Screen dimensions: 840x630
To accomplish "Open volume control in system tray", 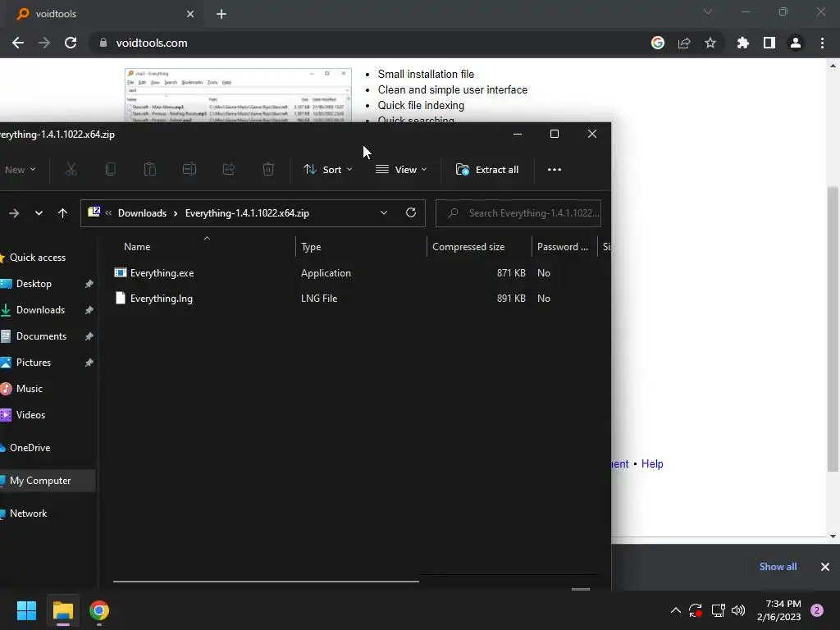I will click(738, 610).
